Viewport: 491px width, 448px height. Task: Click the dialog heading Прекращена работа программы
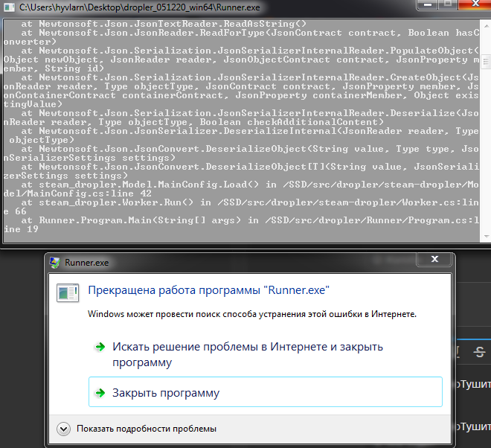pos(208,290)
